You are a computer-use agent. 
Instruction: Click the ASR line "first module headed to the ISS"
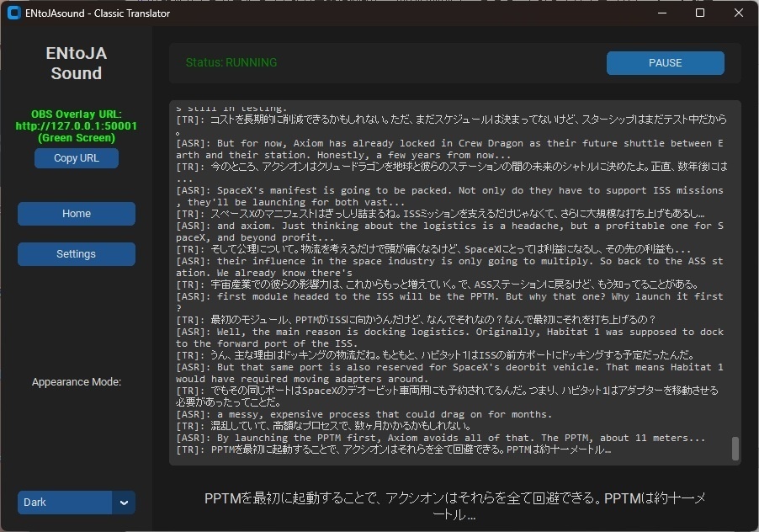point(449,302)
